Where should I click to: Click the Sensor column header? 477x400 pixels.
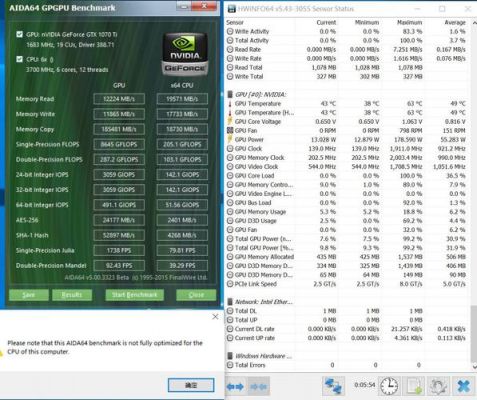(235, 22)
